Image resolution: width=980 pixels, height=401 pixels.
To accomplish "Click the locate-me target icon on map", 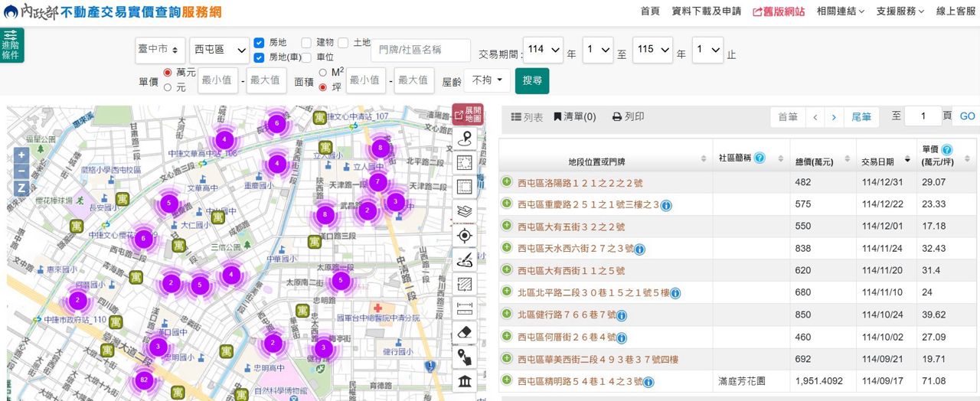I will [464, 236].
